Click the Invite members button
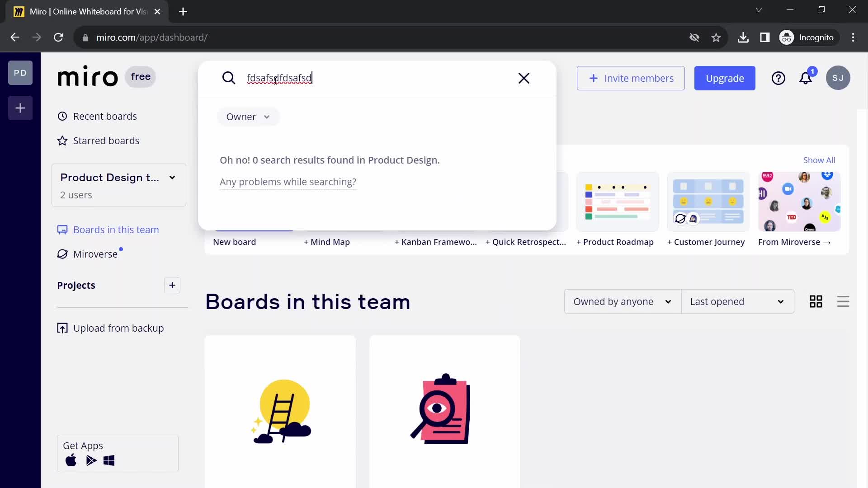 [632, 78]
